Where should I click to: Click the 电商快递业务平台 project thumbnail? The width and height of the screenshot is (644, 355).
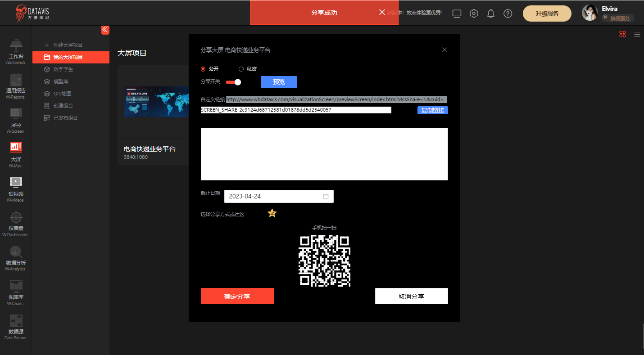click(156, 102)
